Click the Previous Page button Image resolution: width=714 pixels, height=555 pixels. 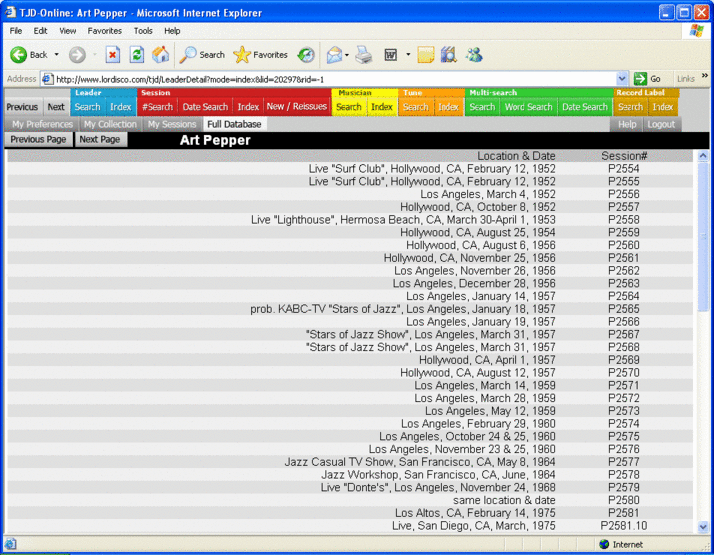38,139
